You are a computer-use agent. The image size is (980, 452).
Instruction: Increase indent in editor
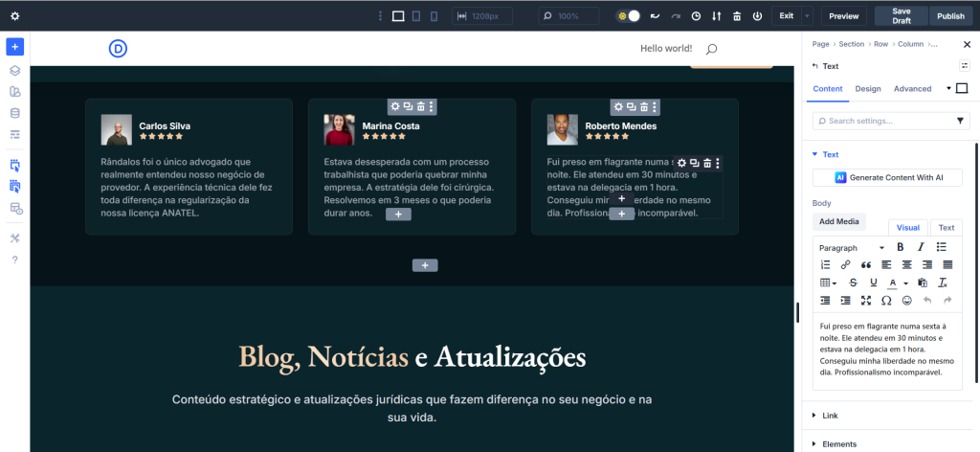pyautogui.click(x=846, y=301)
